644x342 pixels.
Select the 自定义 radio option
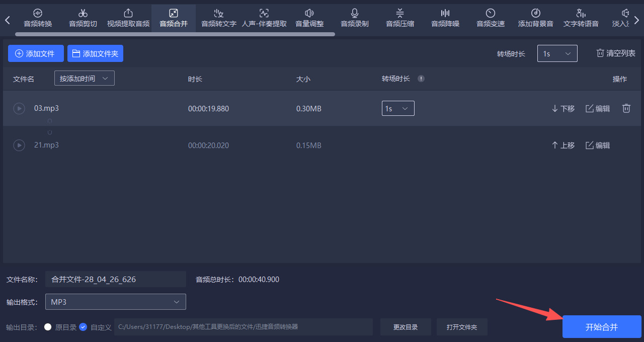84,327
